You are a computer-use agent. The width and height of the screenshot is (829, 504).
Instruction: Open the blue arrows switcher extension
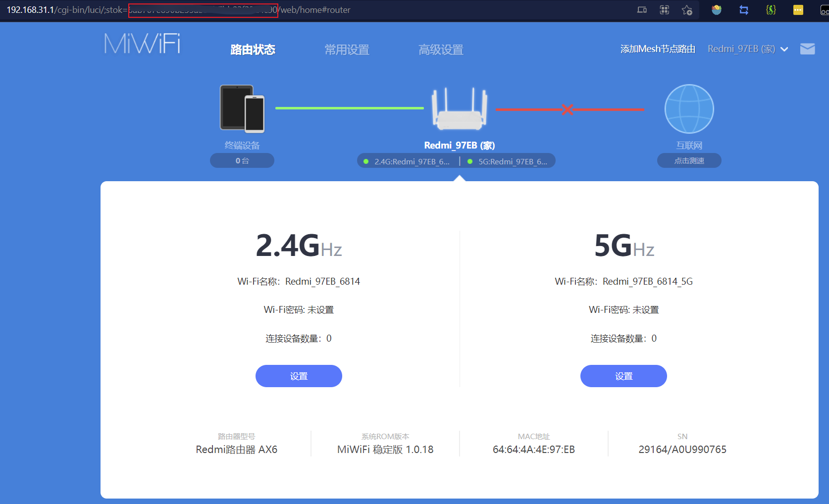click(744, 10)
